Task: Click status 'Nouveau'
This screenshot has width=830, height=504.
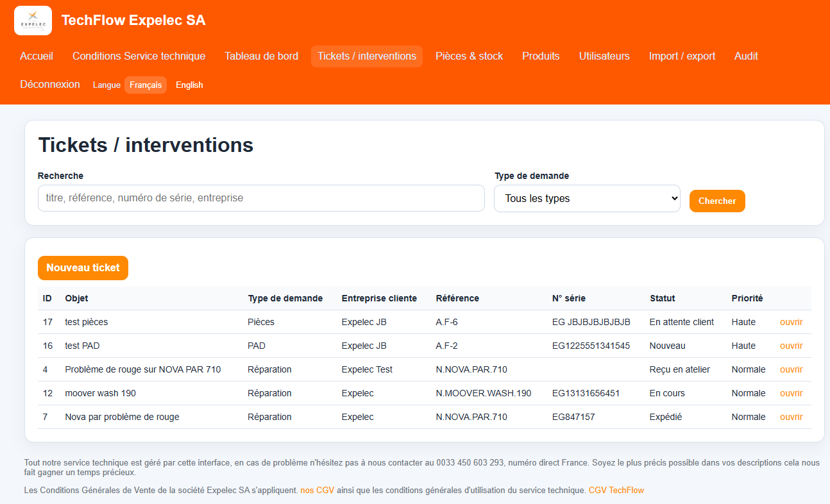Action: [x=668, y=346]
